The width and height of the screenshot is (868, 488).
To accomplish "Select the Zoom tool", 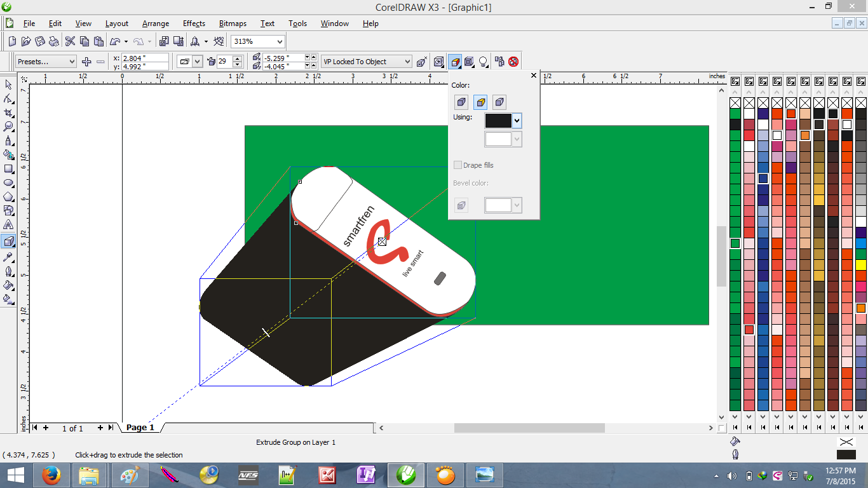I will (x=8, y=126).
